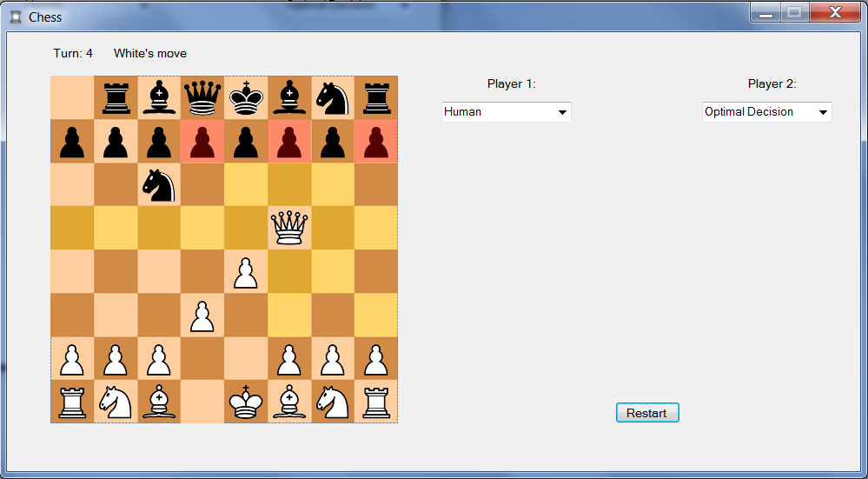Click the "White's move" status text
Screen dimensions: 868x479
[150, 54]
